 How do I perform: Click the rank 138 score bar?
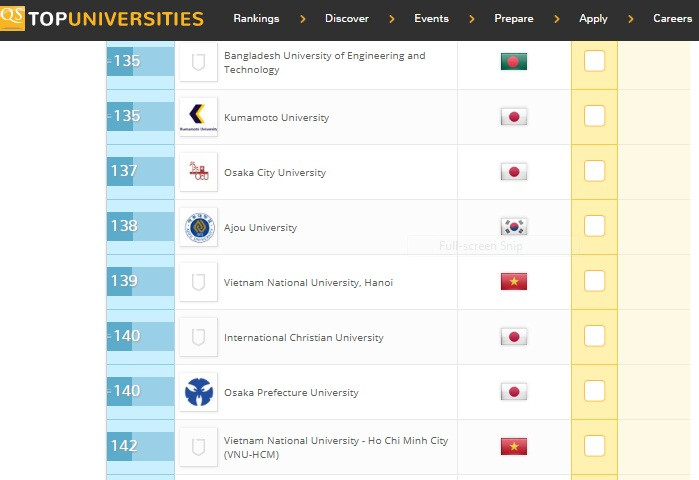[x=140, y=227]
